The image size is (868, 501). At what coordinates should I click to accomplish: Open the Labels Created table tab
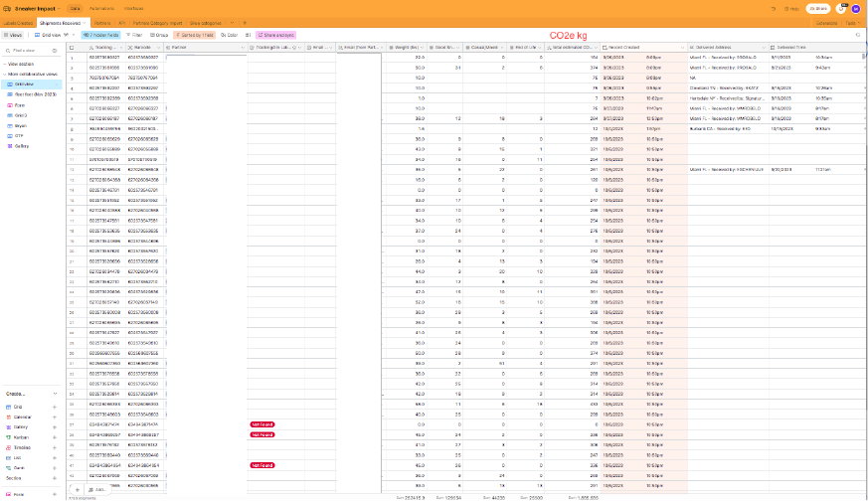tap(20, 21)
